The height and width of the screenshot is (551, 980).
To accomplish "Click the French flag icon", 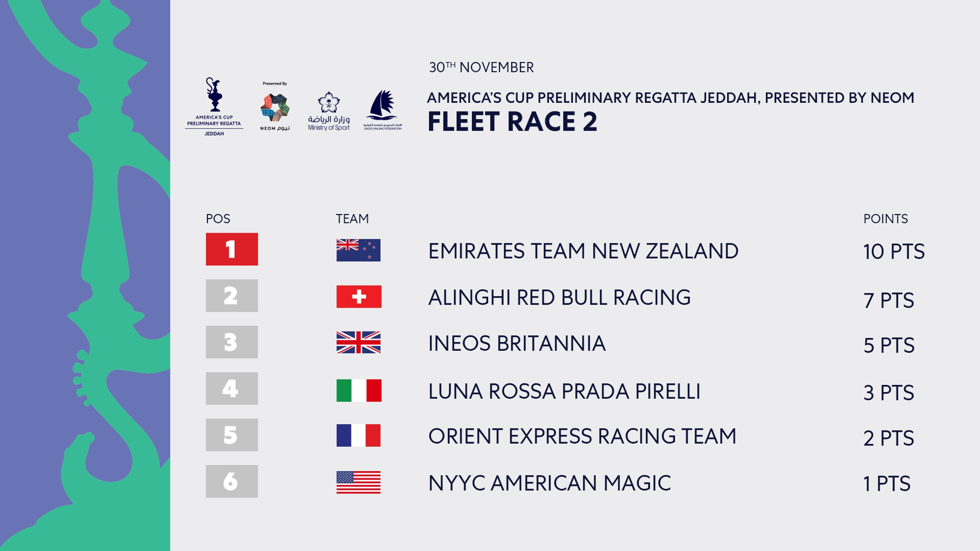I will [359, 435].
